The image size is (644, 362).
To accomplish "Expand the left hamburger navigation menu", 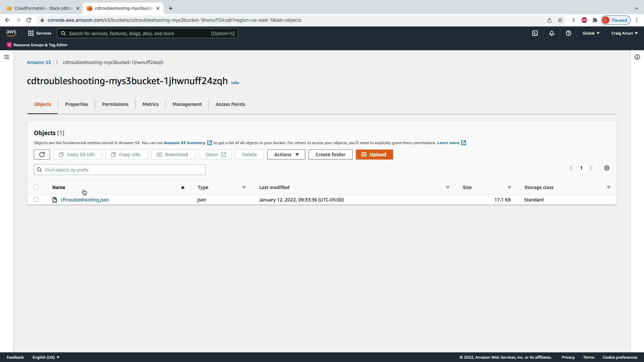I will [x=6, y=57].
